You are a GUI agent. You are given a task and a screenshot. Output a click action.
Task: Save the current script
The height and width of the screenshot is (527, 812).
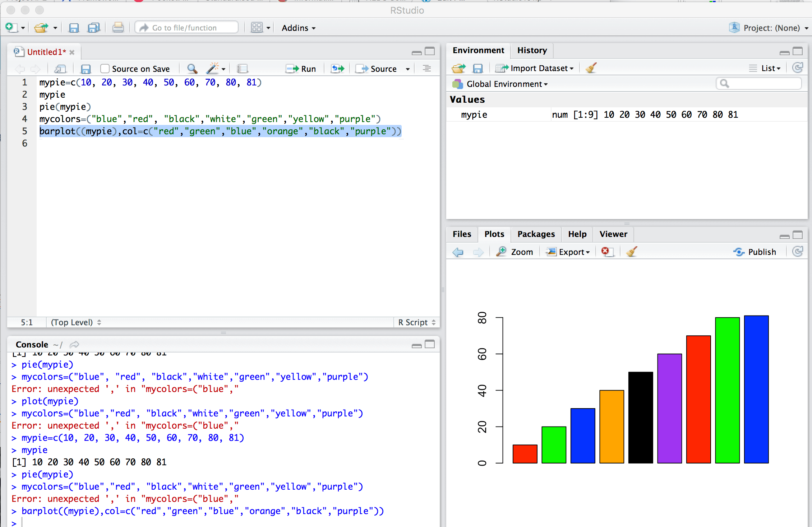coord(74,28)
